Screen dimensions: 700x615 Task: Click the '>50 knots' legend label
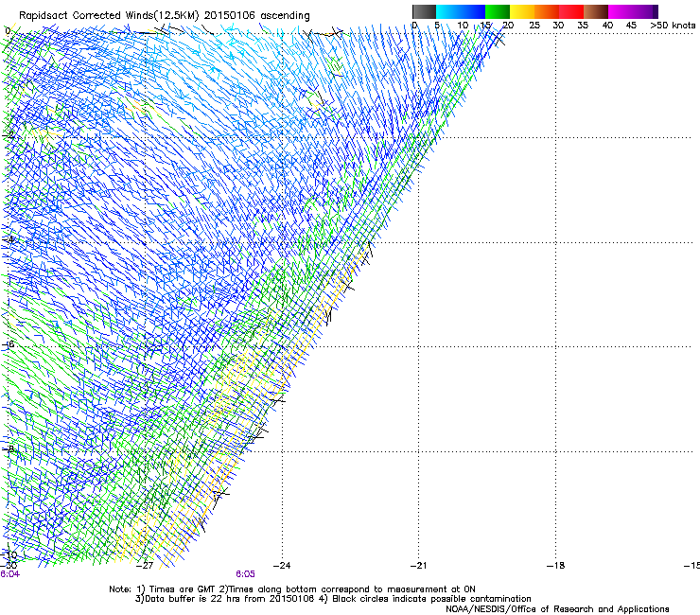[x=673, y=26]
